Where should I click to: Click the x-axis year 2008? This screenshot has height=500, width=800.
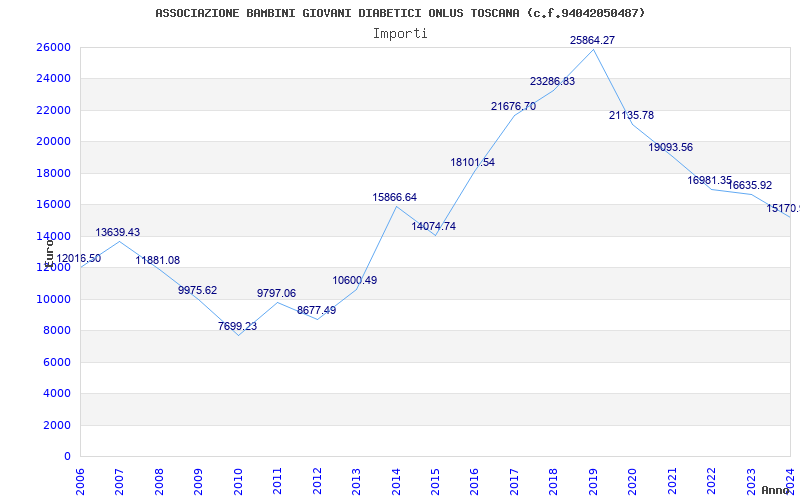point(159,481)
